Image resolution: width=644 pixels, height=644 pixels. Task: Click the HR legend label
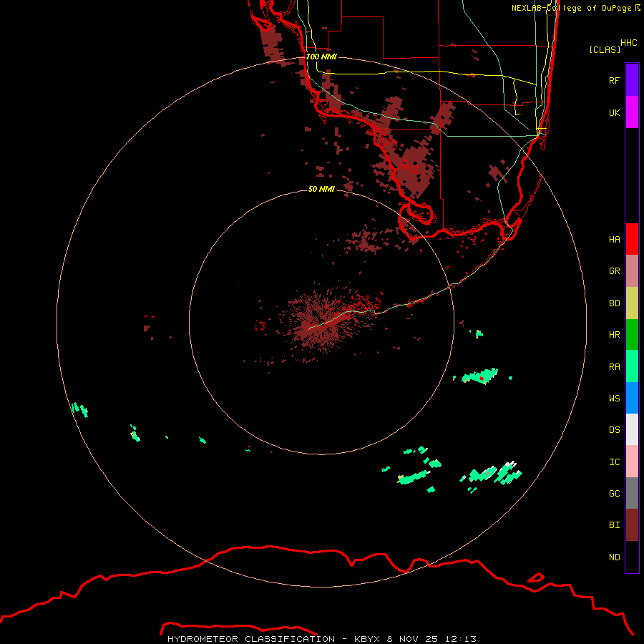[614, 335]
